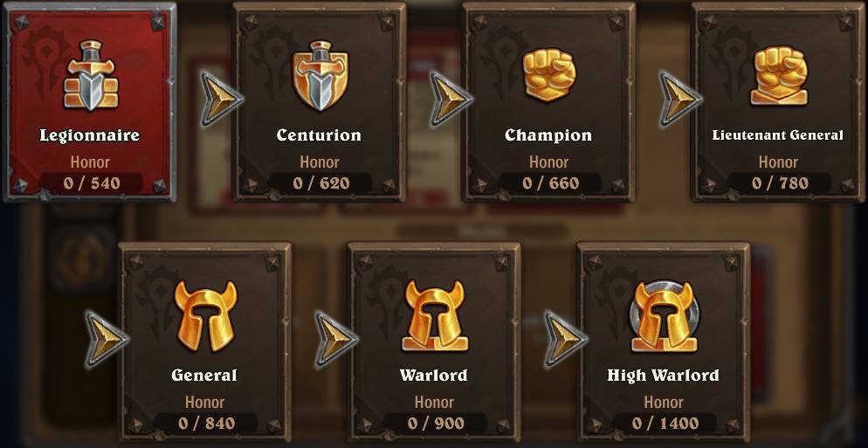Click the Champion golden fist icon
Viewport: 868px width, 448px height.
click(549, 75)
